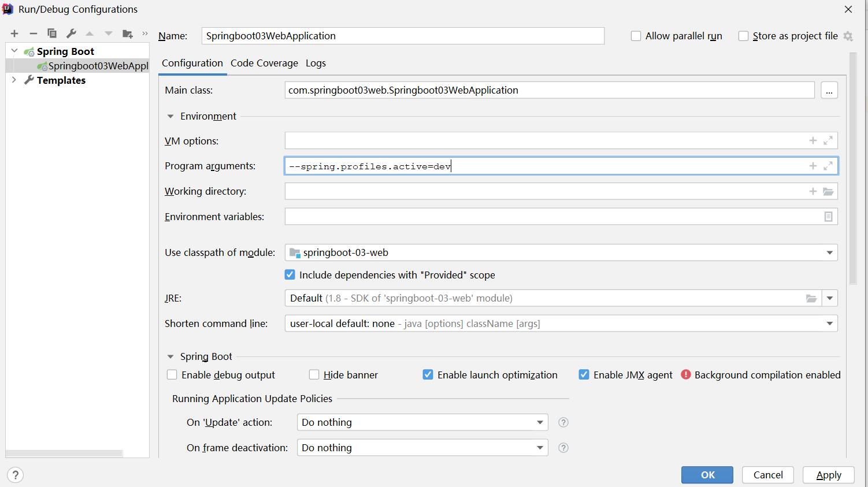Expand the Templates tree node
This screenshot has width=868, height=487.
click(14, 80)
